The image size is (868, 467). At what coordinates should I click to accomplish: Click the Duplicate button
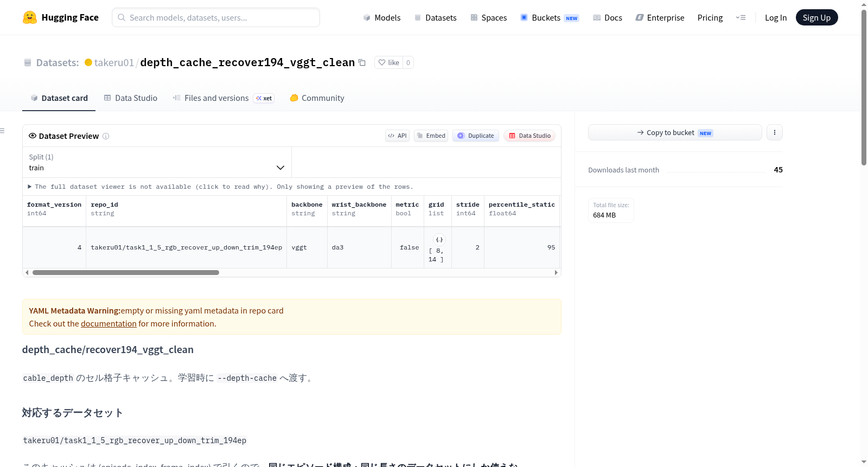(476, 136)
